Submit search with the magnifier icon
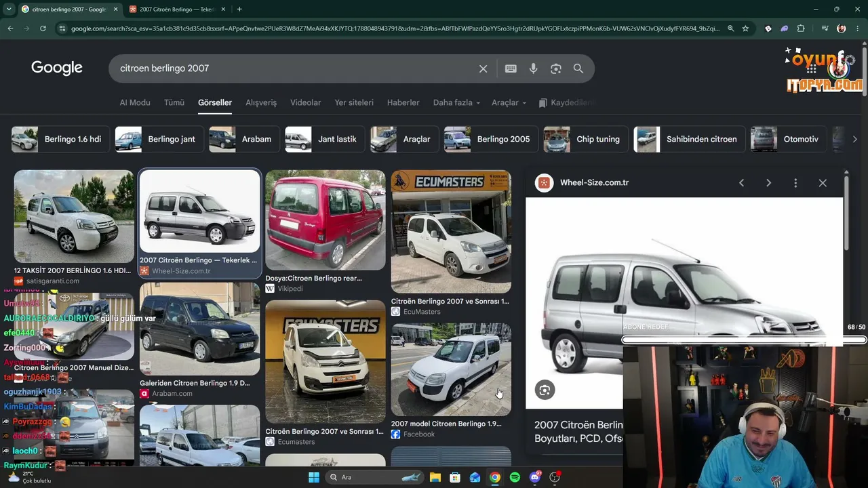Screen dimensions: 868x488 click(578, 68)
